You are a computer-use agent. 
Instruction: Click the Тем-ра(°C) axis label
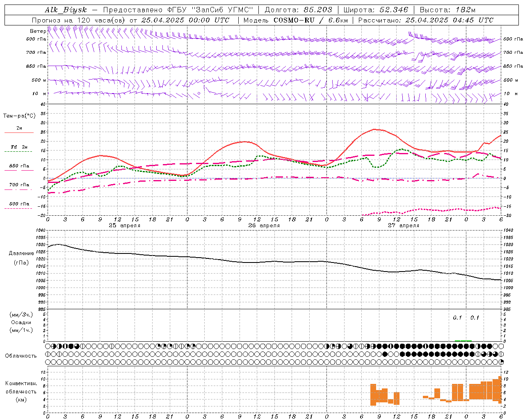[19, 116]
